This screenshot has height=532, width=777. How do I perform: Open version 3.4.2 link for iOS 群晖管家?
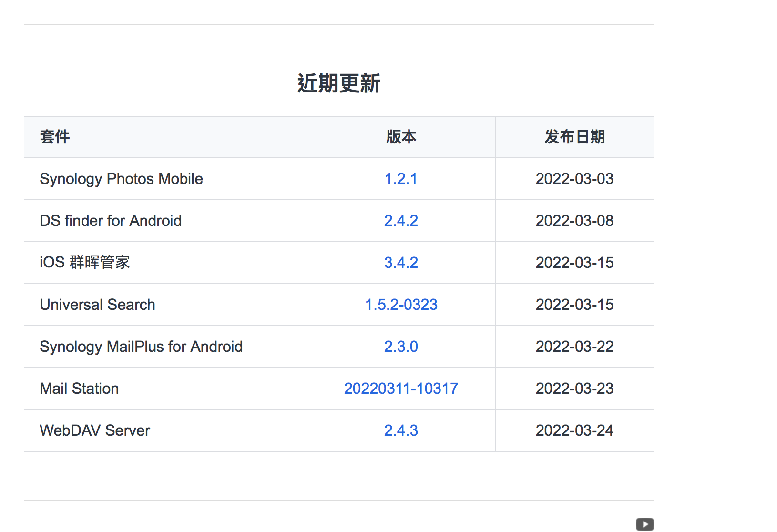(401, 263)
